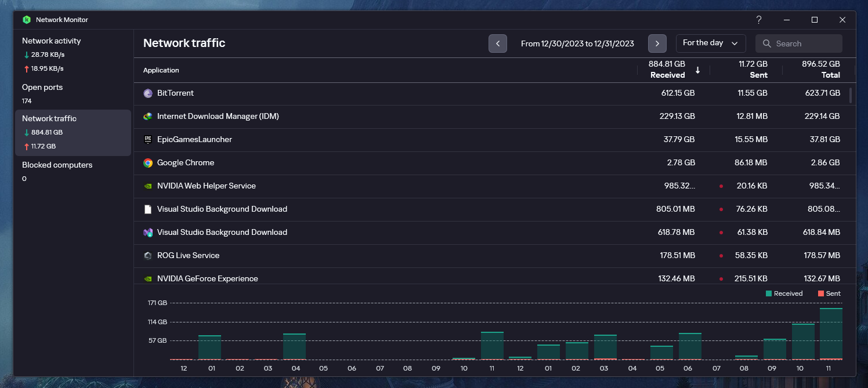This screenshot has width=868, height=388.
Task: Select the Google Chrome row name
Action: [186, 162]
